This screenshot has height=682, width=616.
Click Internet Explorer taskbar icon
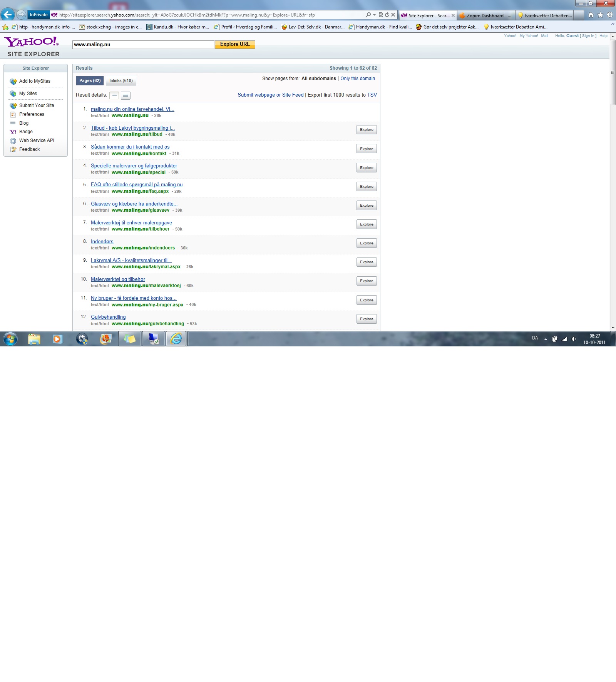[176, 339]
